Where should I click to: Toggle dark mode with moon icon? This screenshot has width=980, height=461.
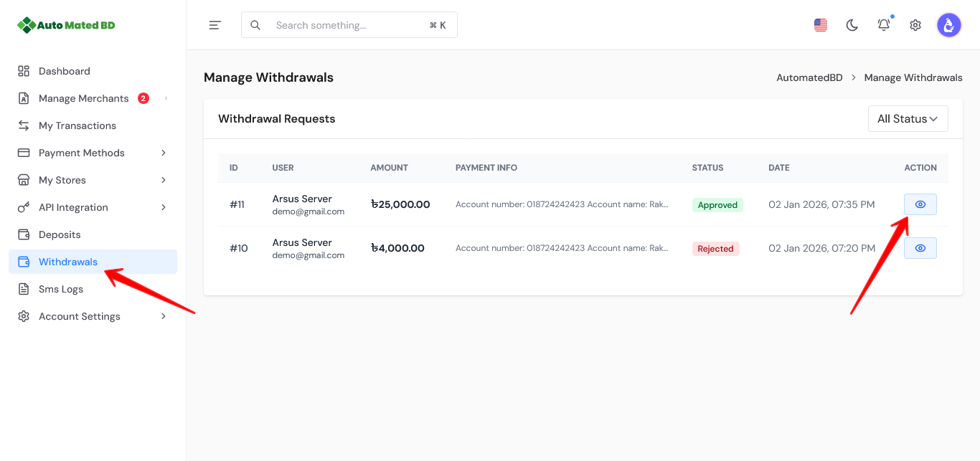[x=852, y=25]
